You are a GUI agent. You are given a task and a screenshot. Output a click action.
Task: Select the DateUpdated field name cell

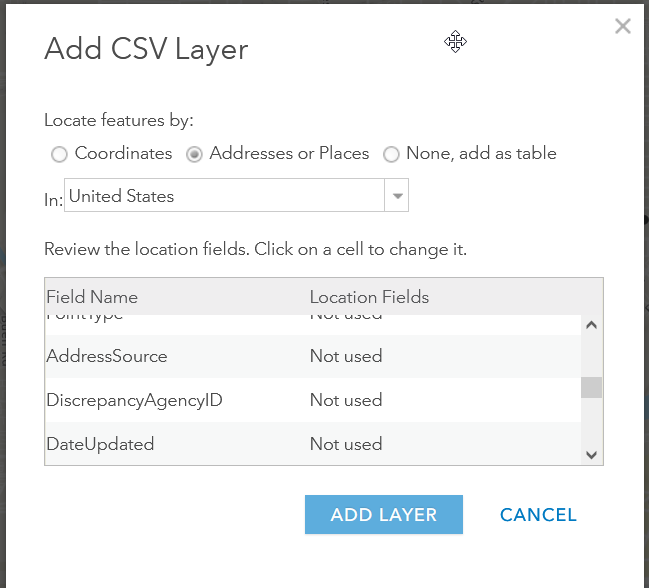[x=100, y=444]
